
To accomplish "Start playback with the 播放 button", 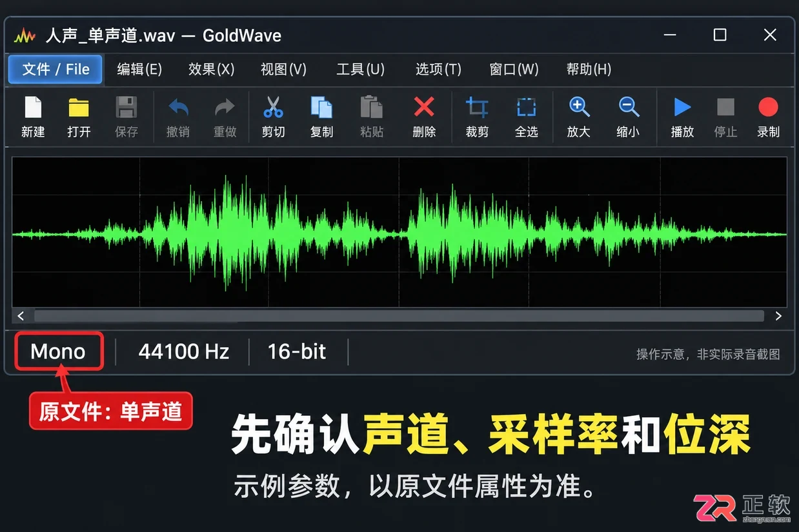I will [x=682, y=107].
